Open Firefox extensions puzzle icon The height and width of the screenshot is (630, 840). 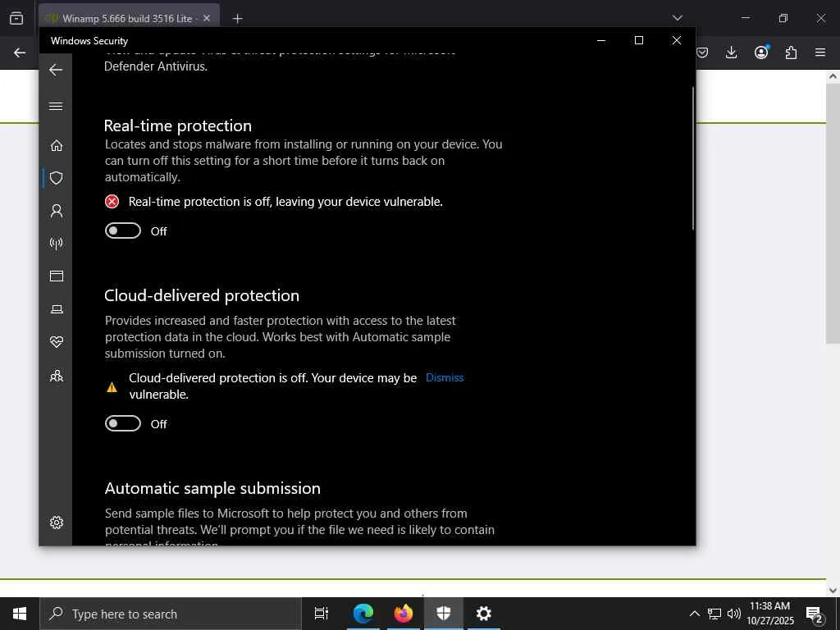(791, 52)
